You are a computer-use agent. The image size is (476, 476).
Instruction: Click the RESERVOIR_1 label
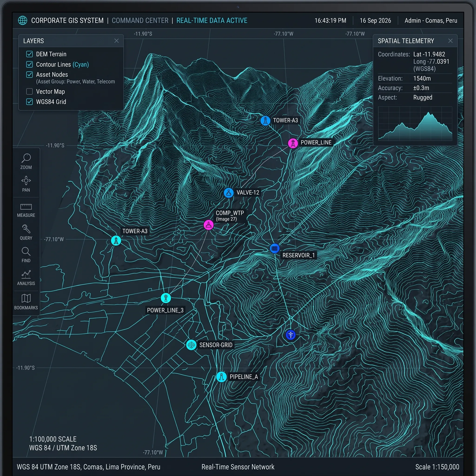[299, 255]
